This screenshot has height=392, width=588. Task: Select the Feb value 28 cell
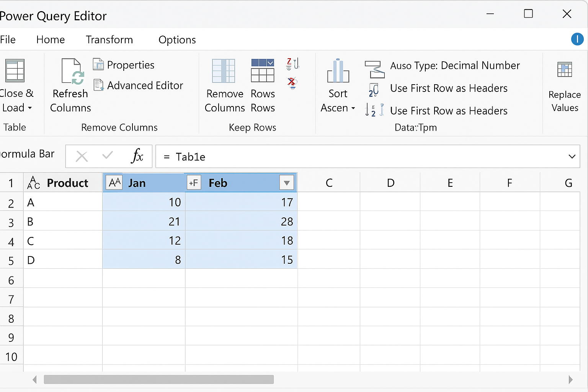click(241, 221)
